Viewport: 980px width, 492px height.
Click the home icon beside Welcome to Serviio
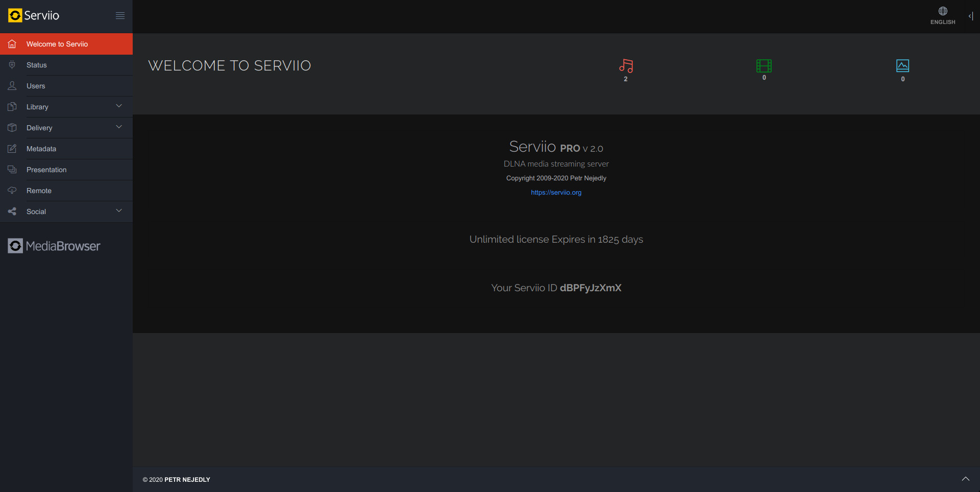coord(12,44)
